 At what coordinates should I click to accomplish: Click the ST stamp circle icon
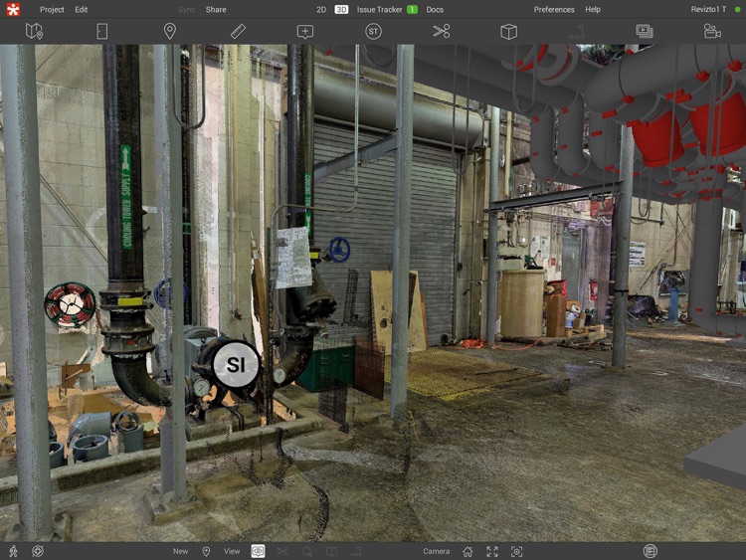tap(373, 32)
